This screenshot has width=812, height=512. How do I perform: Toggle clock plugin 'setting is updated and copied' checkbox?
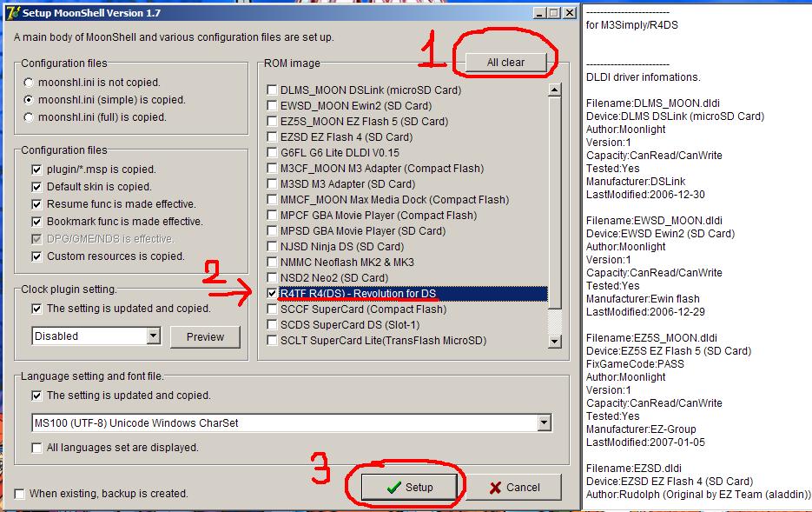click(x=36, y=309)
